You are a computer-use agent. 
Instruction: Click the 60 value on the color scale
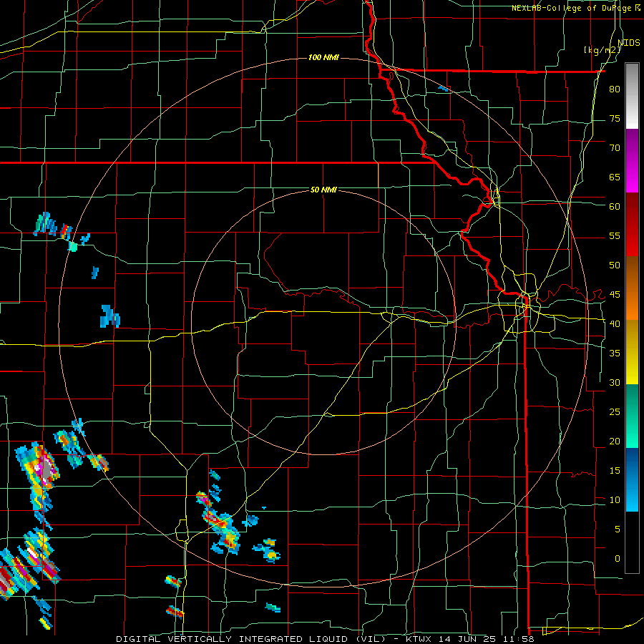pos(615,207)
